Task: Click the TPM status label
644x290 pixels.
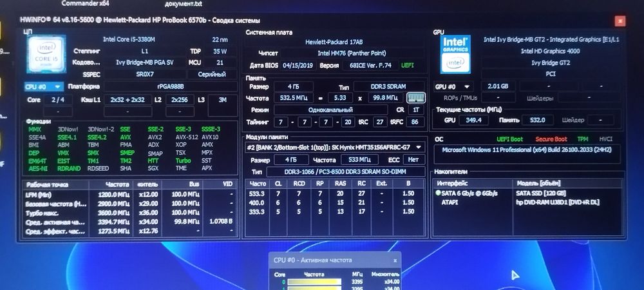Action: [582, 139]
